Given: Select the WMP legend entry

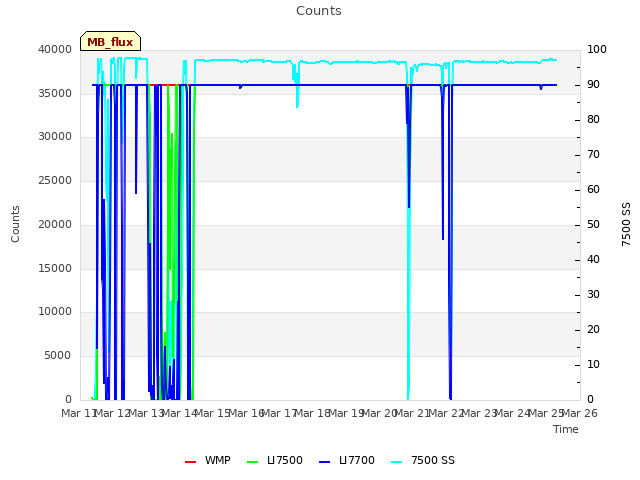Looking at the screenshot, I should 207,460.
